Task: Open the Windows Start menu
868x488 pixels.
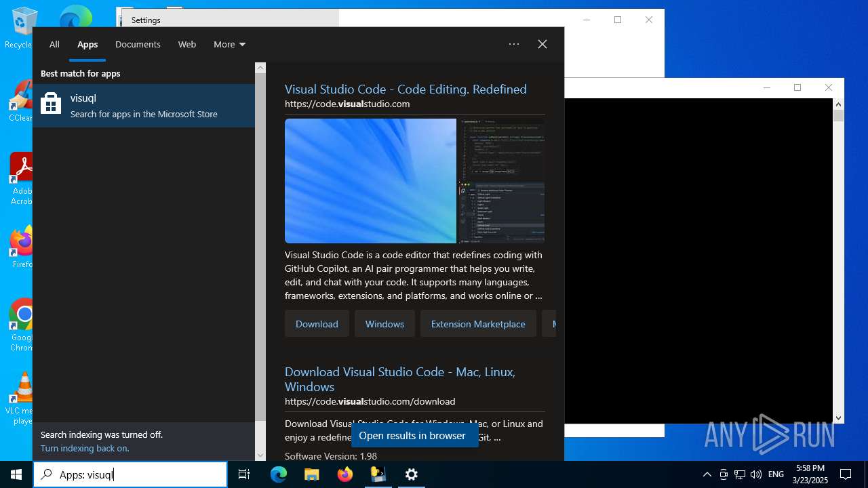Action: pos(16,474)
